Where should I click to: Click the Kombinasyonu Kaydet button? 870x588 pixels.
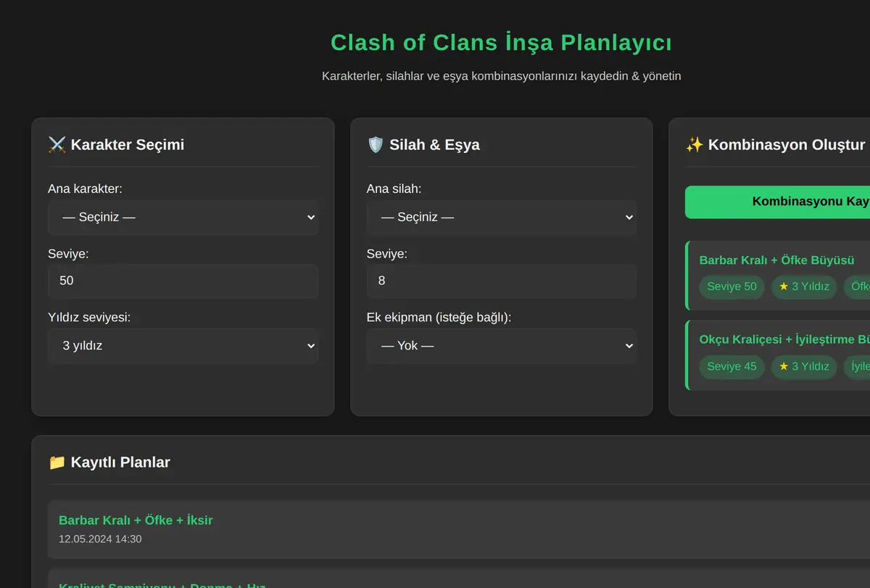tap(777, 202)
